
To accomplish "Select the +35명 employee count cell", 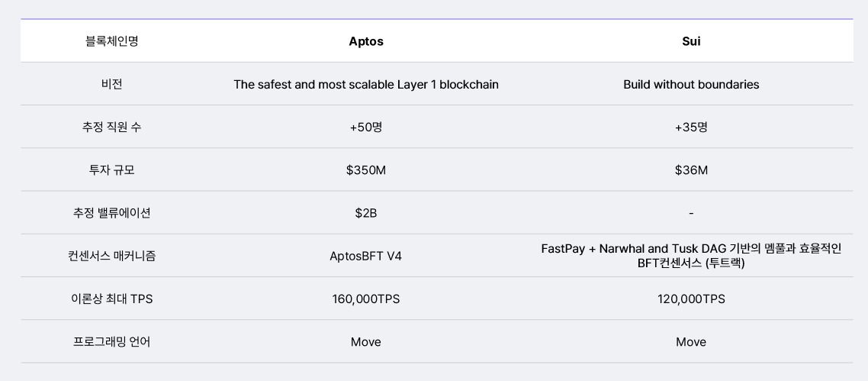I will point(691,127).
